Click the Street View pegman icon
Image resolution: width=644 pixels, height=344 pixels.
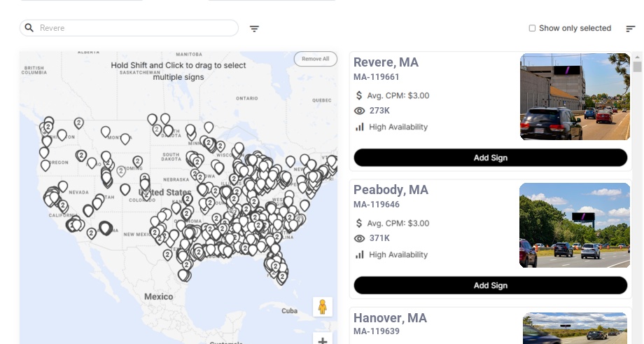click(x=323, y=307)
